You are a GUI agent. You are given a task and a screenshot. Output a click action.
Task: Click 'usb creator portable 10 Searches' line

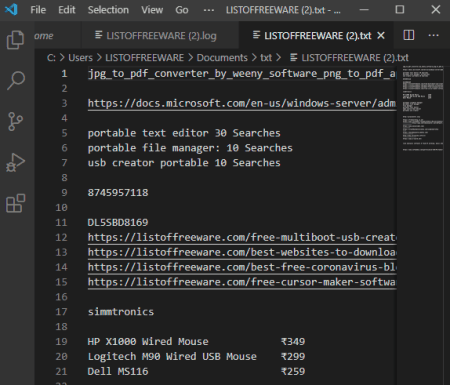pyautogui.click(x=184, y=163)
